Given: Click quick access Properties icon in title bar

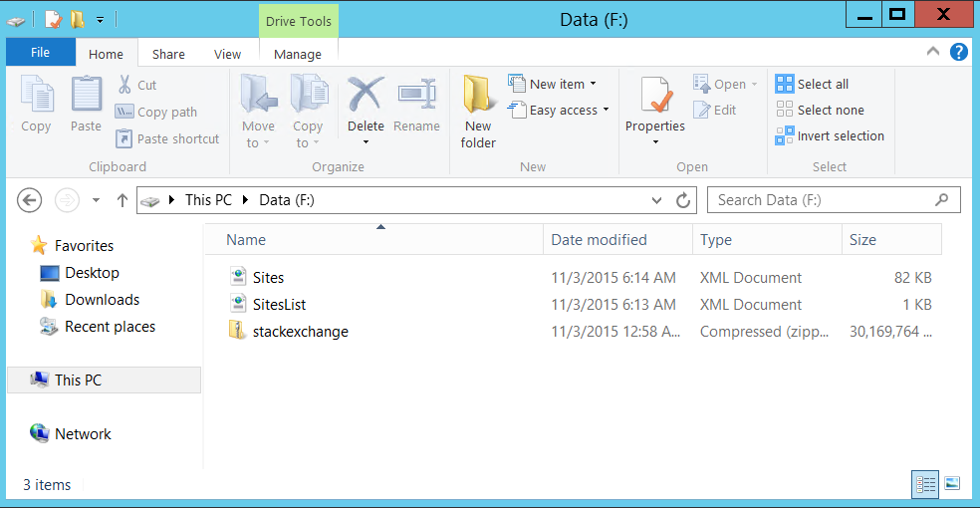Looking at the screenshot, I should pos(53,19).
